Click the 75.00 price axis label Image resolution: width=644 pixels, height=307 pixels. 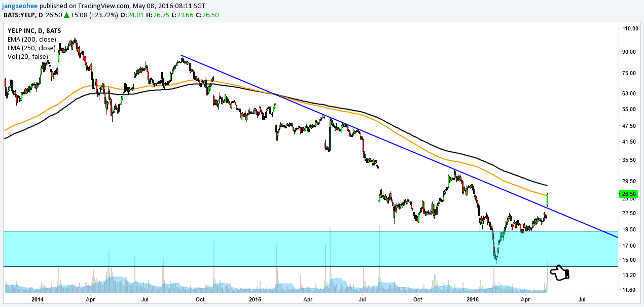click(629, 73)
